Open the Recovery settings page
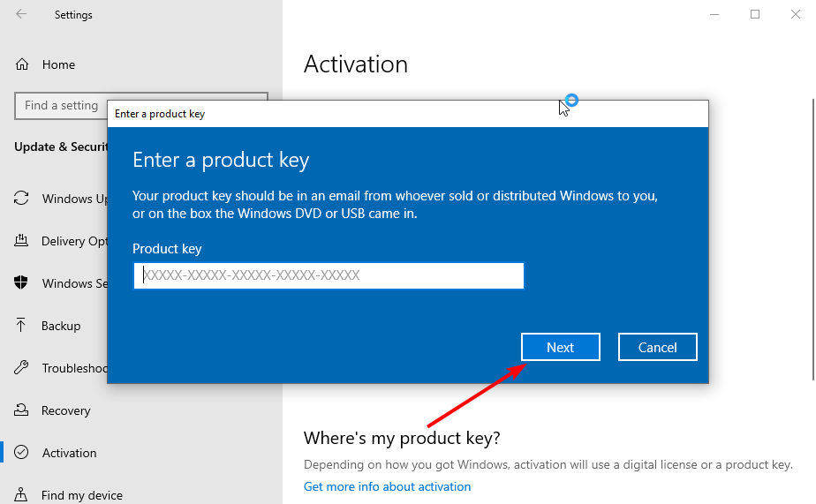 click(x=65, y=410)
